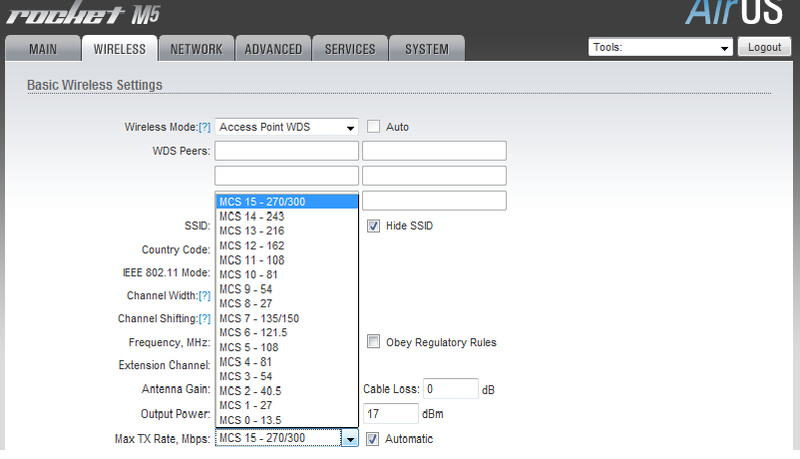The width and height of the screenshot is (800, 459).
Task: Go to the ADVANCED tab
Action: click(x=273, y=49)
